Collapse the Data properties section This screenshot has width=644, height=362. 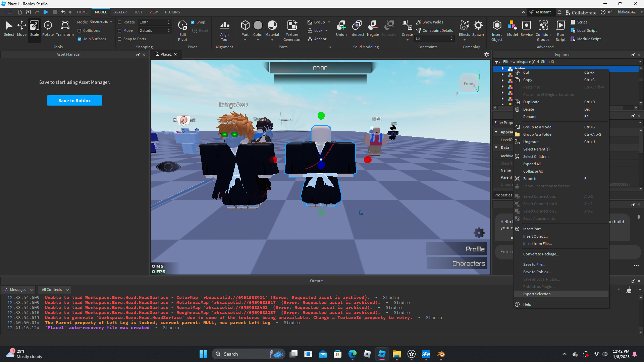tap(496, 147)
